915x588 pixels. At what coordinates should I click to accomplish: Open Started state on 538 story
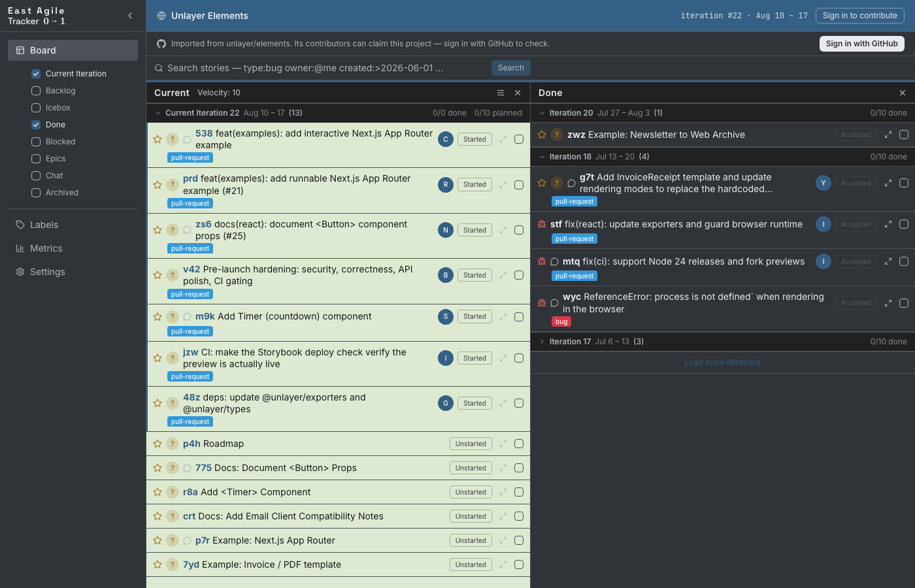pyautogui.click(x=474, y=139)
